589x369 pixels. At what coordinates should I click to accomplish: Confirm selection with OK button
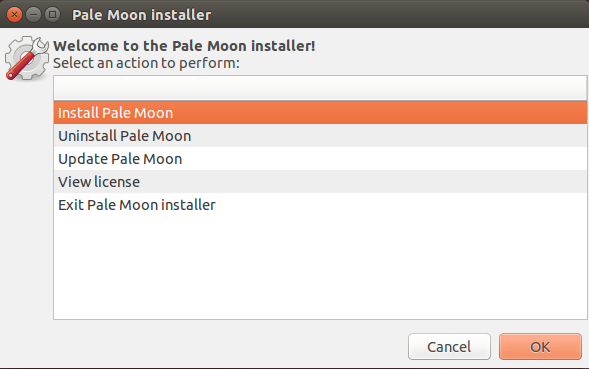540,346
